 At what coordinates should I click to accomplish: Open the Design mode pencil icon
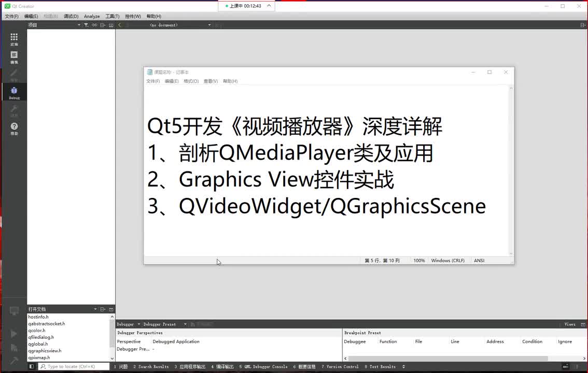[x=14, y=75]
